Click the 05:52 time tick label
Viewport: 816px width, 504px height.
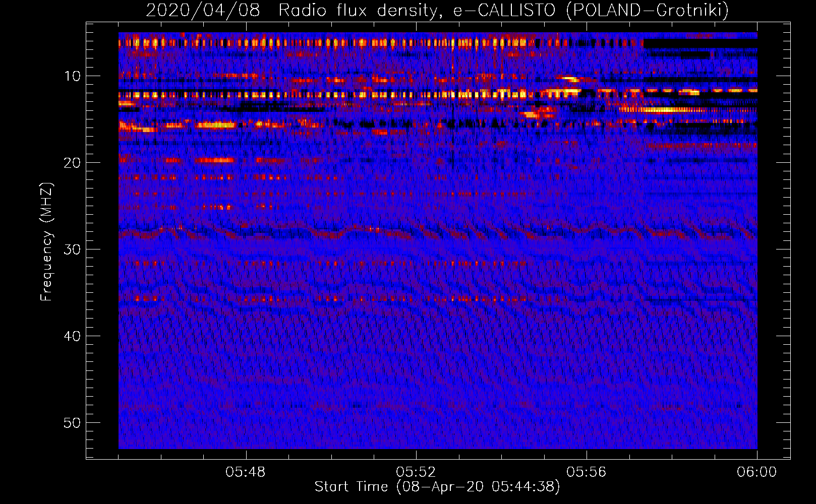pos(416,472)
